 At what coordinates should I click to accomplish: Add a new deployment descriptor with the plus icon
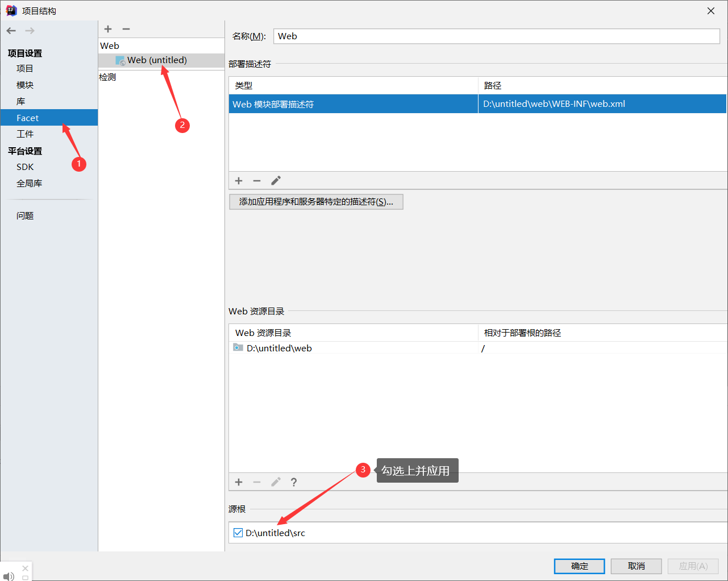tap(238, 180)
